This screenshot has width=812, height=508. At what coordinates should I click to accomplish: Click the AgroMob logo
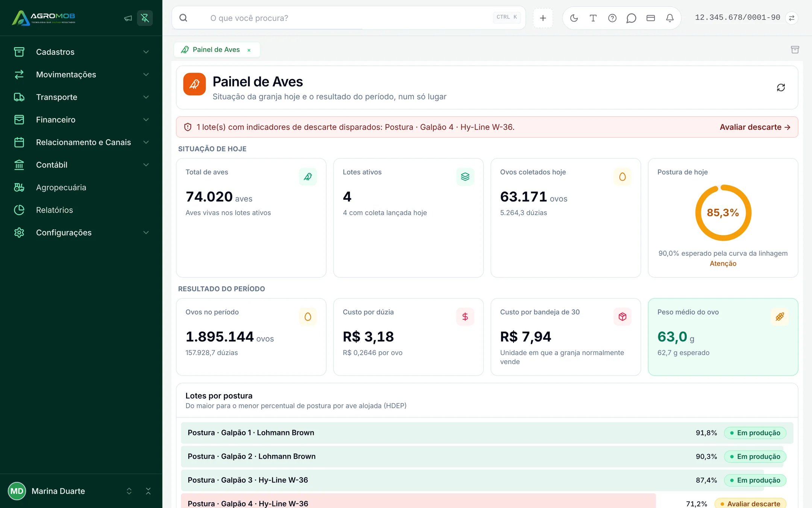tap(44, 18)
